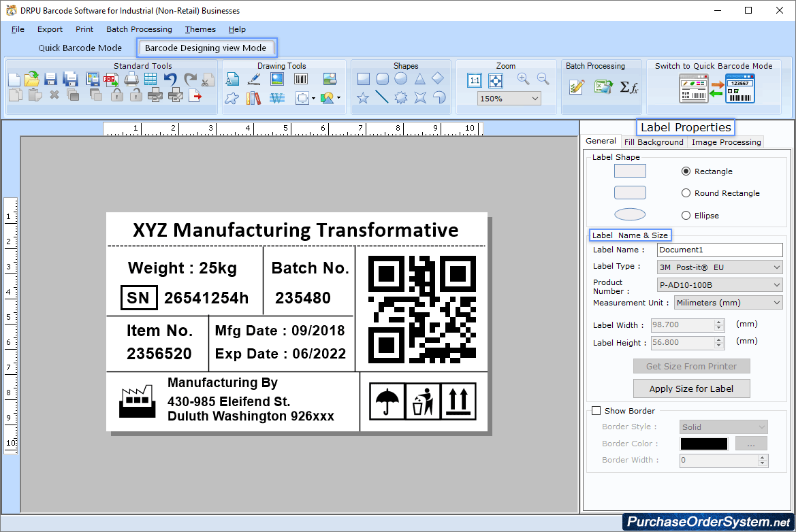Select the Ellipse label shape

pyautogui.click(x=686, y=216)
